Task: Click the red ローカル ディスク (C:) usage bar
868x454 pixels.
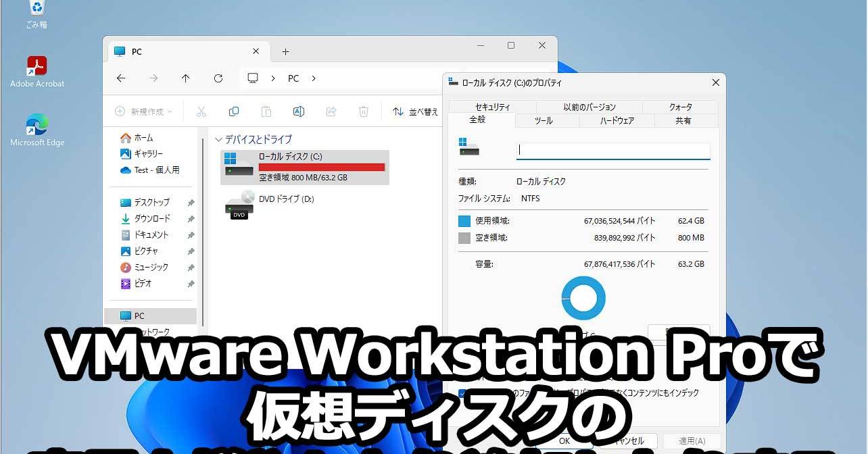Action: coord(322,167)
